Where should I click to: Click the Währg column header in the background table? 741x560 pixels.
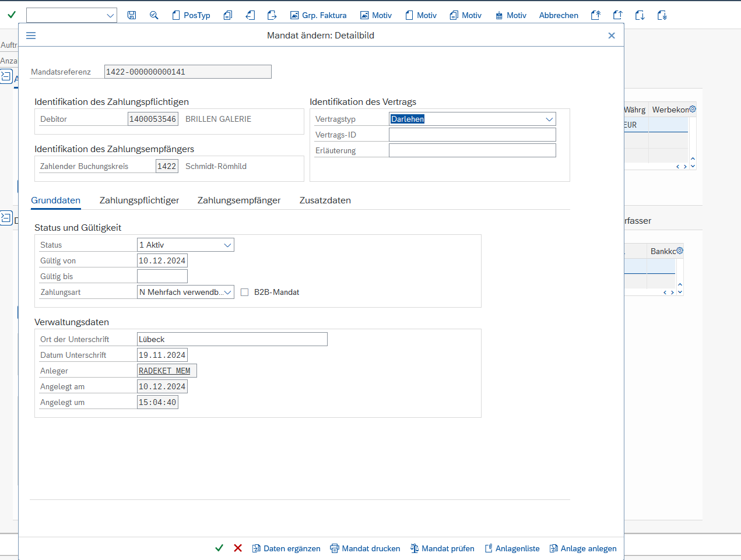[x=635, y=110]
